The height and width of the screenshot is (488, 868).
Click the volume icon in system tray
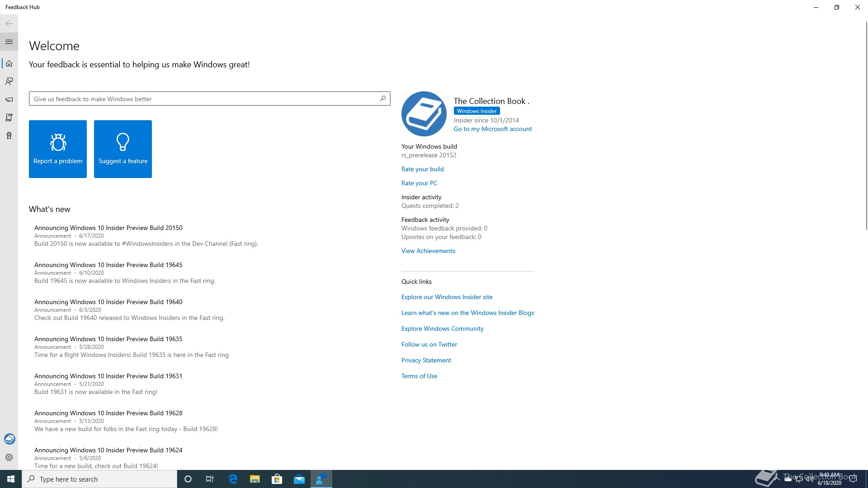[x=809, y=479]
